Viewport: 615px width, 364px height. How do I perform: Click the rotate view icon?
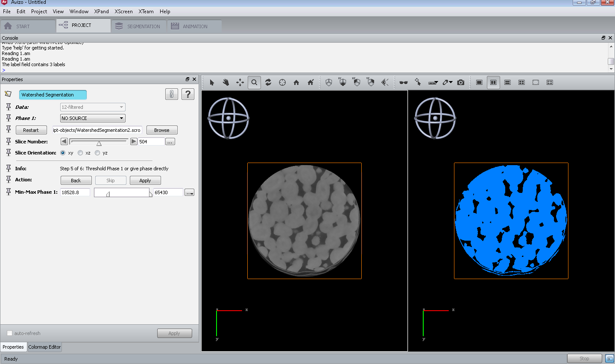[x=268, y=82]
